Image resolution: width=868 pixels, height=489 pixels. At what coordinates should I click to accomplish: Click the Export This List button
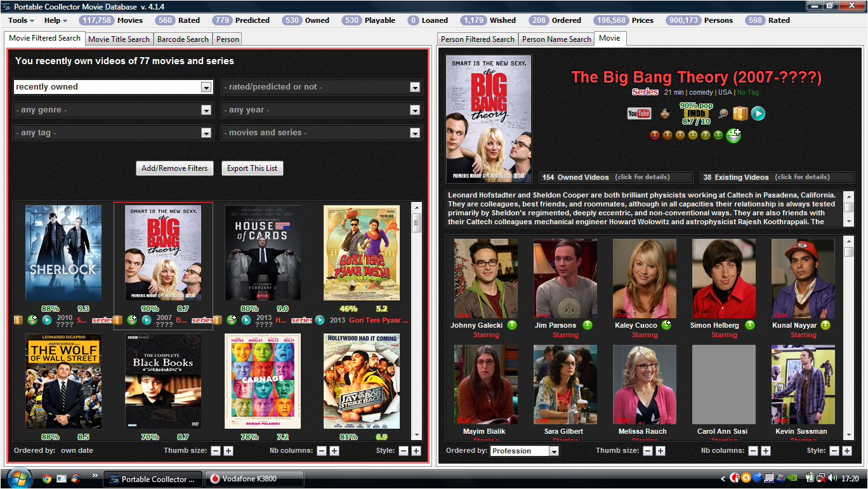[x=253, y=168]
